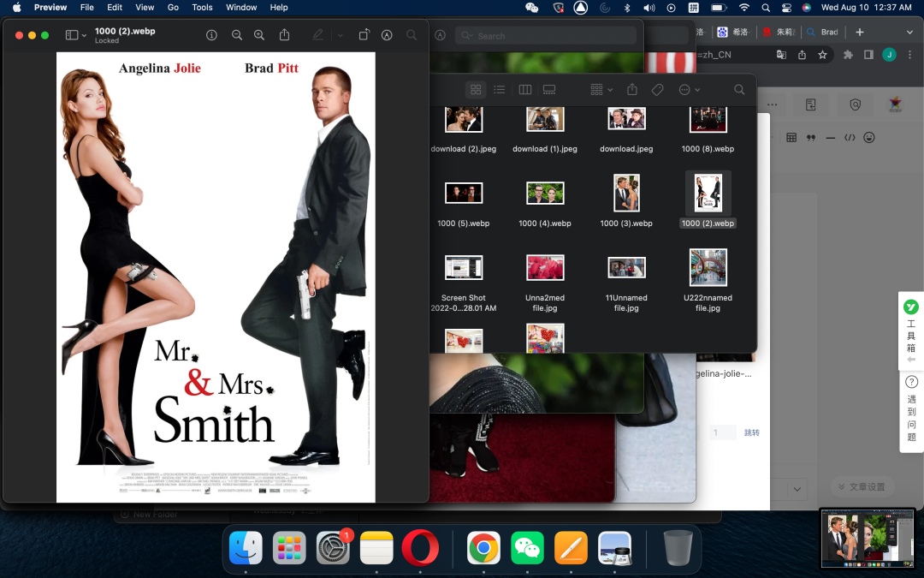Click the Tags icon in Finder toolbar
The width and height of the screenshot is (924, 578).
pos(657,90)
